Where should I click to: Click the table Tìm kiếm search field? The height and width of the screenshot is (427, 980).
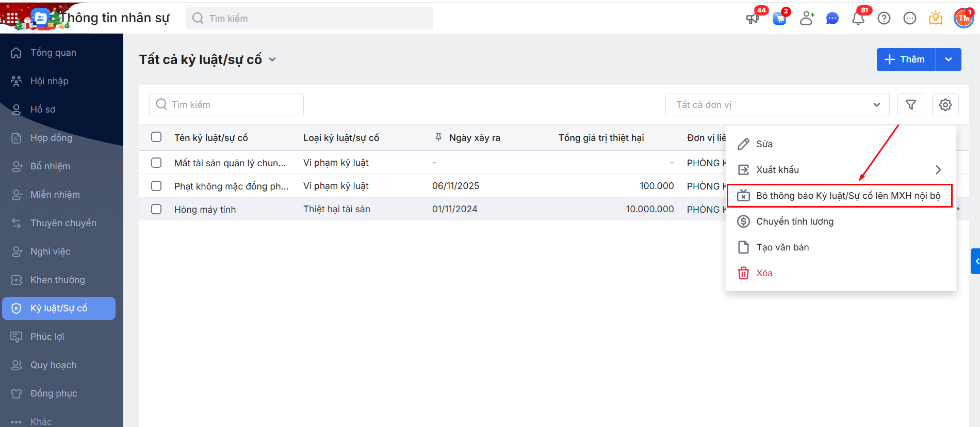tap(227, 105)
